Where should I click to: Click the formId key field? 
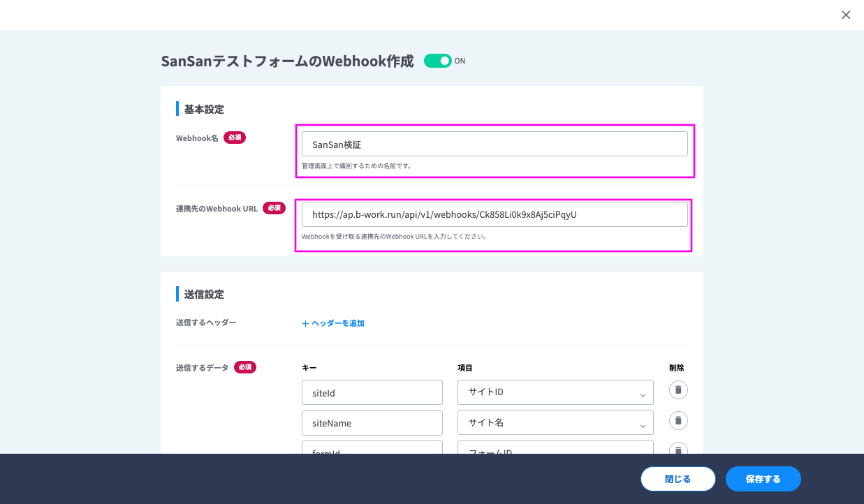pos(372,447)
